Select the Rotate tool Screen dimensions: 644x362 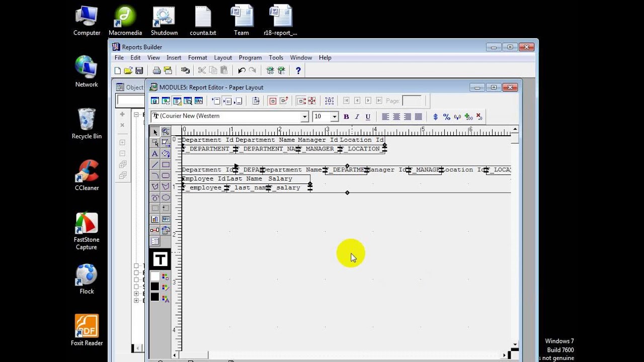tap(166, 154)
